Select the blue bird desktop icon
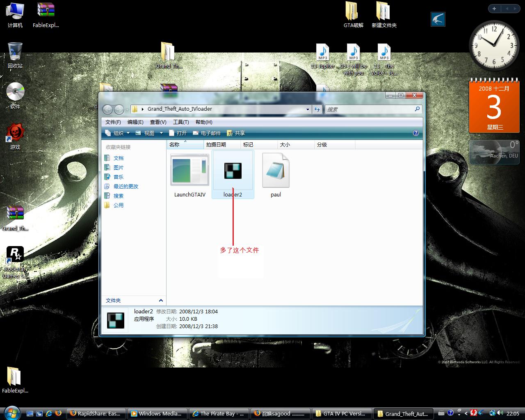Viewport: 525px width, 420px height. pyautogui.click(x=438, y=19)
